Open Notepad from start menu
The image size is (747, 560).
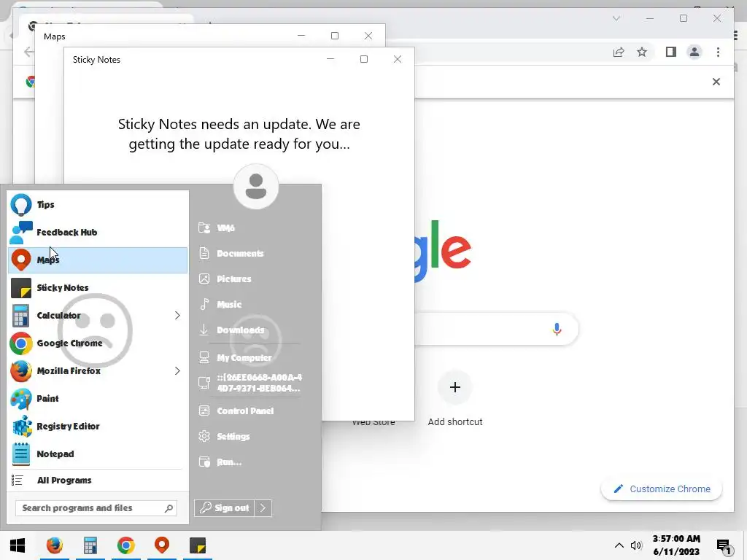click(98, 454)
